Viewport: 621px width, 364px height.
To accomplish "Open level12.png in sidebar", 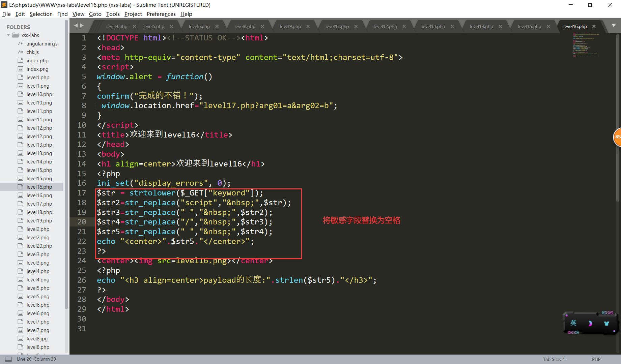I will [39, 136].
